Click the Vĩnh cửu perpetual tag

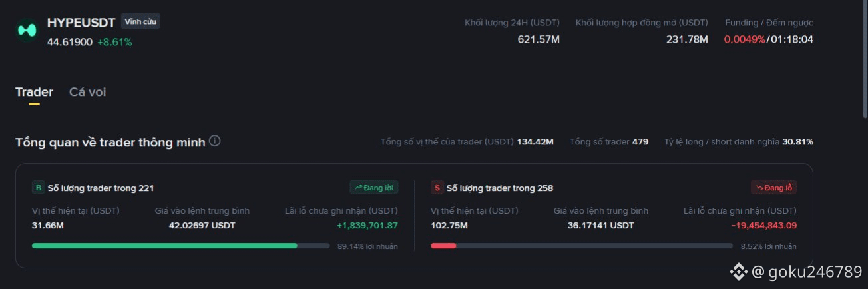pos(140,21)
